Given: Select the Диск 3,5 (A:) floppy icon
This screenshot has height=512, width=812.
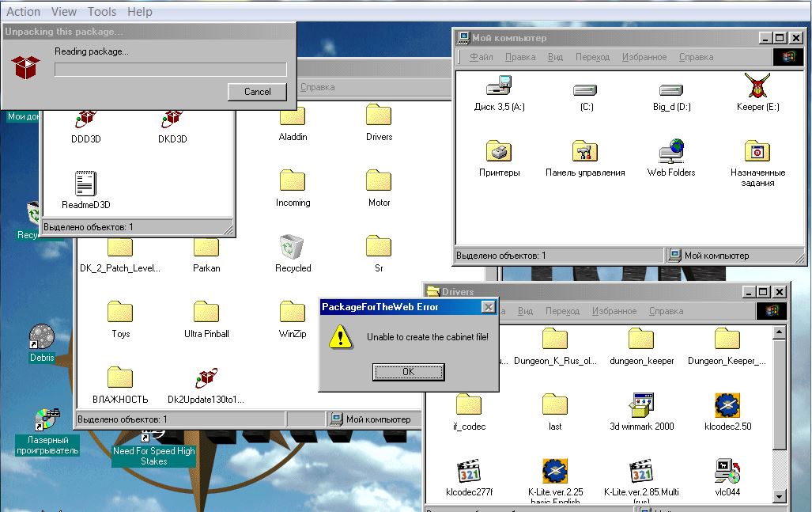Looking at the screenshot, I should click(x=499, y=86).
